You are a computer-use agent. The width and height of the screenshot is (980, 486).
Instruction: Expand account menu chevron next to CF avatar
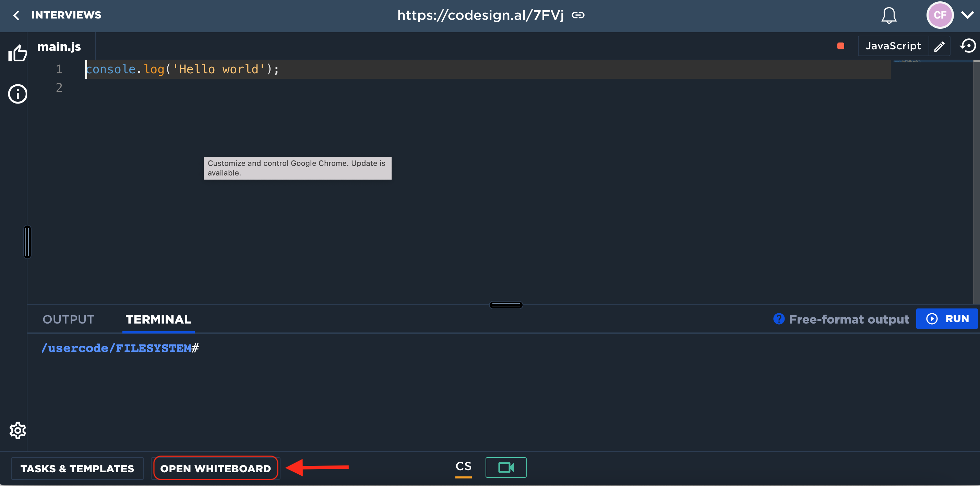tap(967, 15)
